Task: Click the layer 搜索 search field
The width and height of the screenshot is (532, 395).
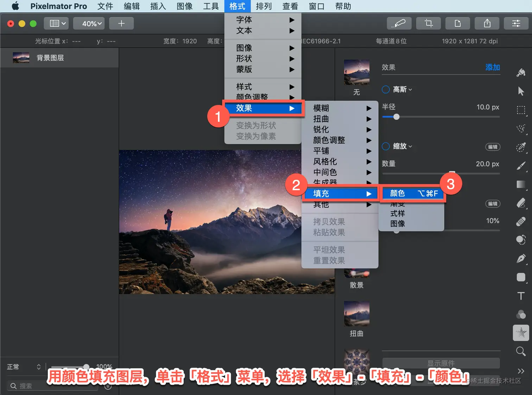Action: point(53,386)
